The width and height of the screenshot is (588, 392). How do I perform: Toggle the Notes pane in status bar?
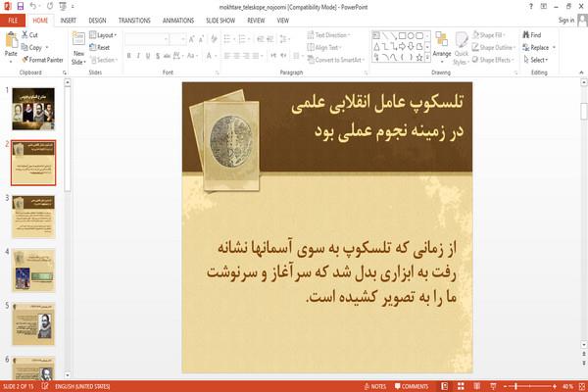[375, 386]
